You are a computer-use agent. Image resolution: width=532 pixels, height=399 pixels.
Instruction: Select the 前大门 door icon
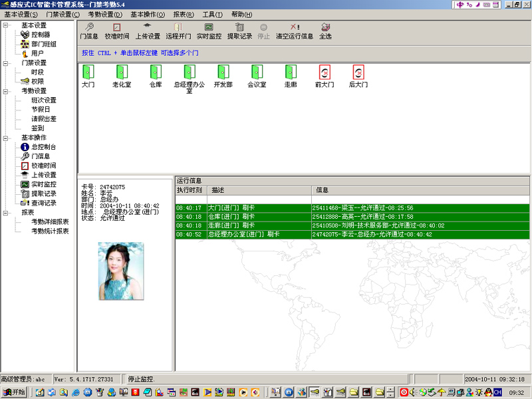pos(325,72)
